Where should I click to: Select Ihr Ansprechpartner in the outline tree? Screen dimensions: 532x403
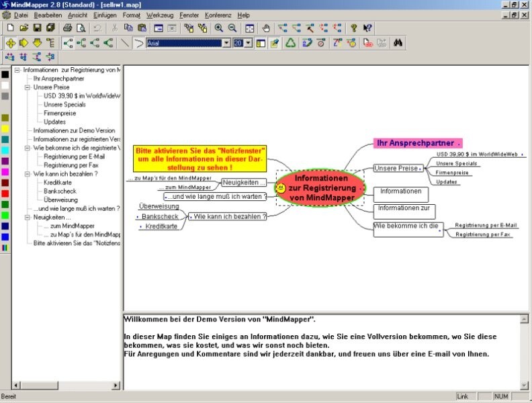pyautogui.click(x=58, y=79)
